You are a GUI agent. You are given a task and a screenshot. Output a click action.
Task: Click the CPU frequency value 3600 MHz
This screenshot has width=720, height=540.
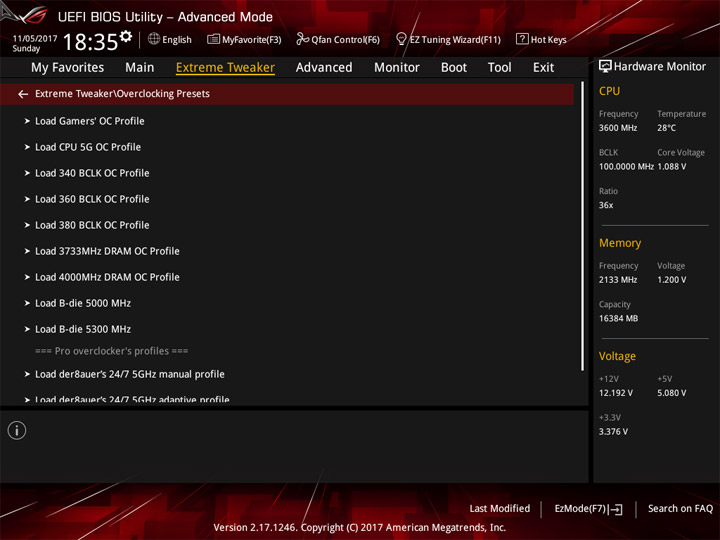[618, 128]
